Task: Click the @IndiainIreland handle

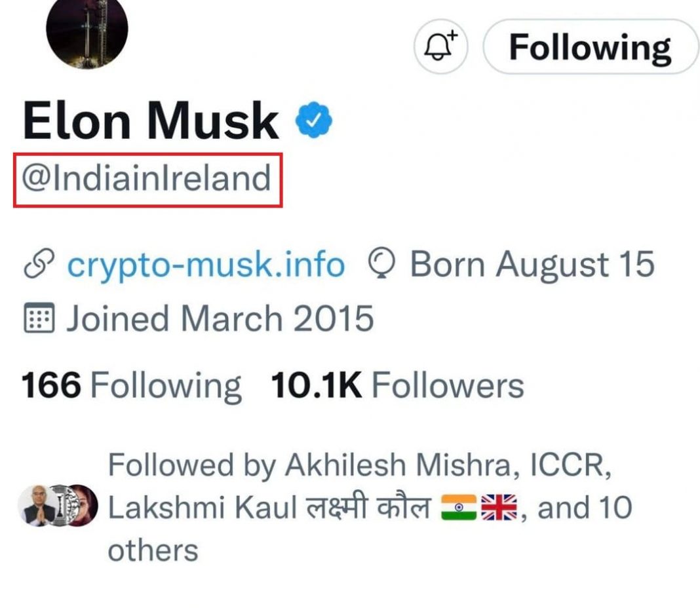Action: tap(147, 179)
